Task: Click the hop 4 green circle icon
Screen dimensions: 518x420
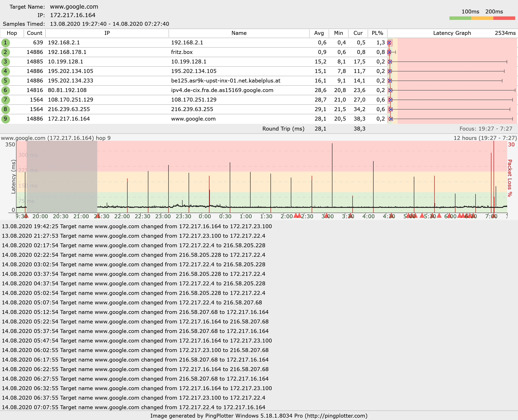Action: [x=5, y=71]
